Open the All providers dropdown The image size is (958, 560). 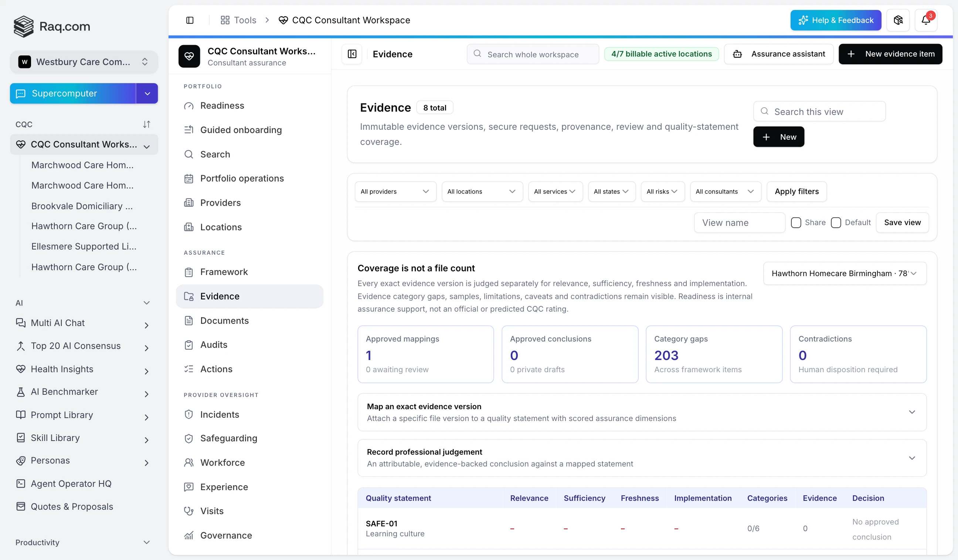[395, 191]
